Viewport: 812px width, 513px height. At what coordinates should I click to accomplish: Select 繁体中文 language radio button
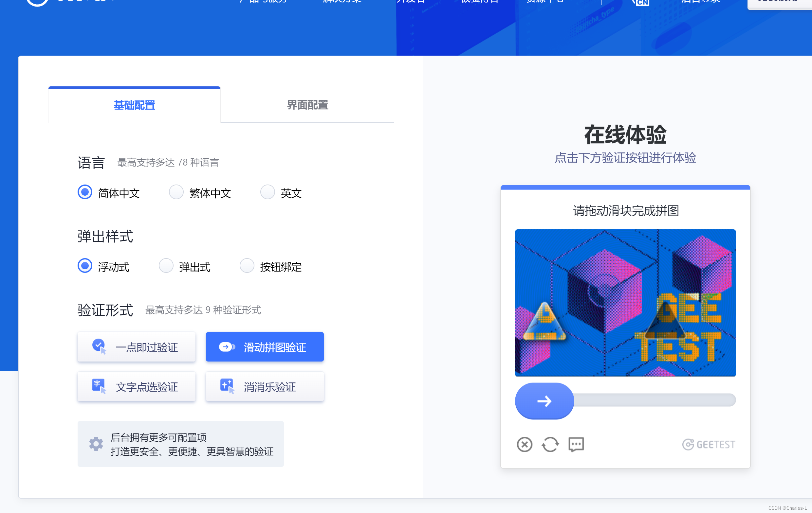point(176,192)
